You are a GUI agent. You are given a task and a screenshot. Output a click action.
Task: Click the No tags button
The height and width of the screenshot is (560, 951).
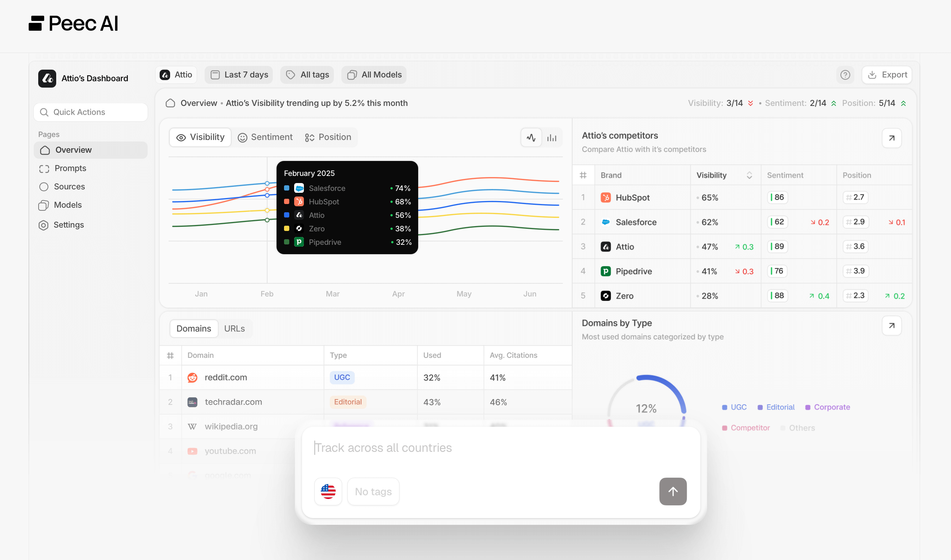click(373, 491)
